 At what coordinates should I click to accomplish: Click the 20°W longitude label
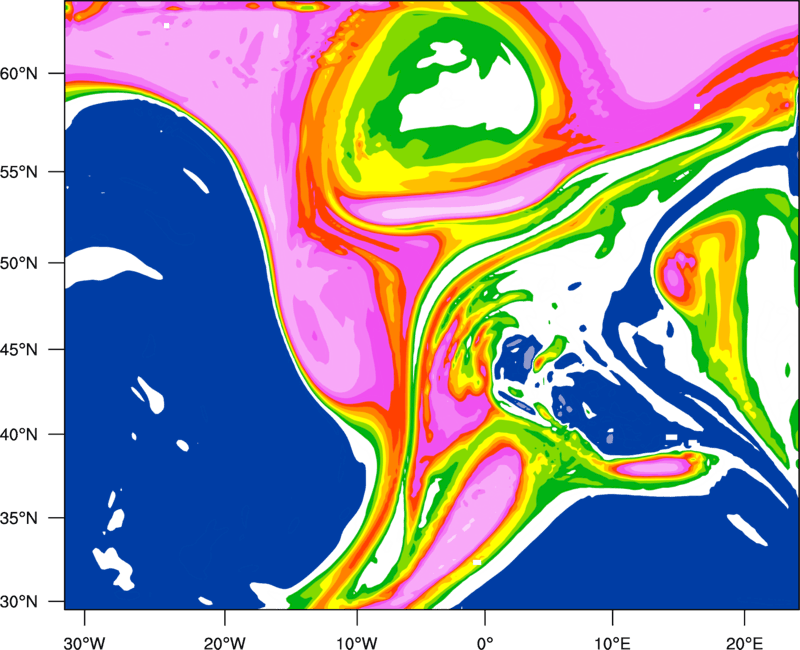point(224,643)
